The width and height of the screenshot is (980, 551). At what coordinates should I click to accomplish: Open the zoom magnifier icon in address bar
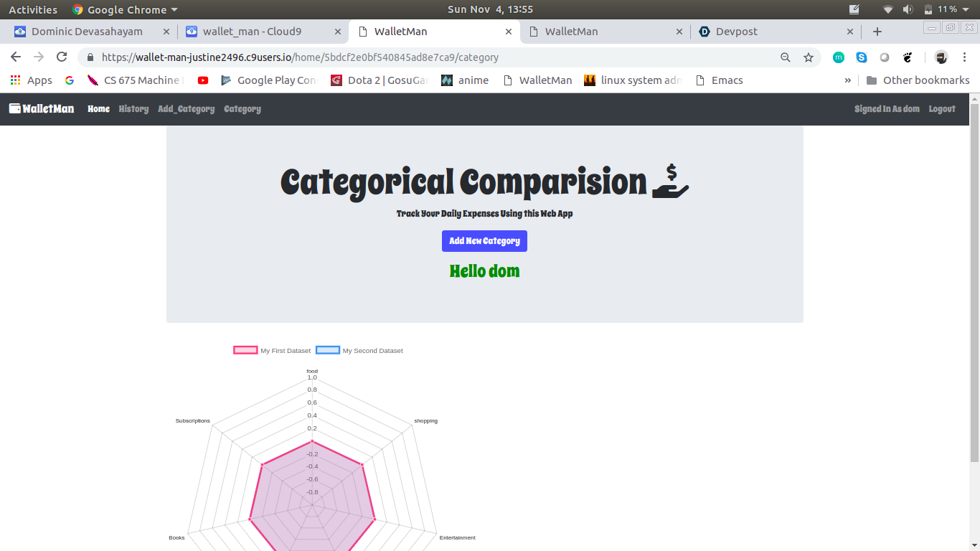pyautogui.click(x=786, y=57)
